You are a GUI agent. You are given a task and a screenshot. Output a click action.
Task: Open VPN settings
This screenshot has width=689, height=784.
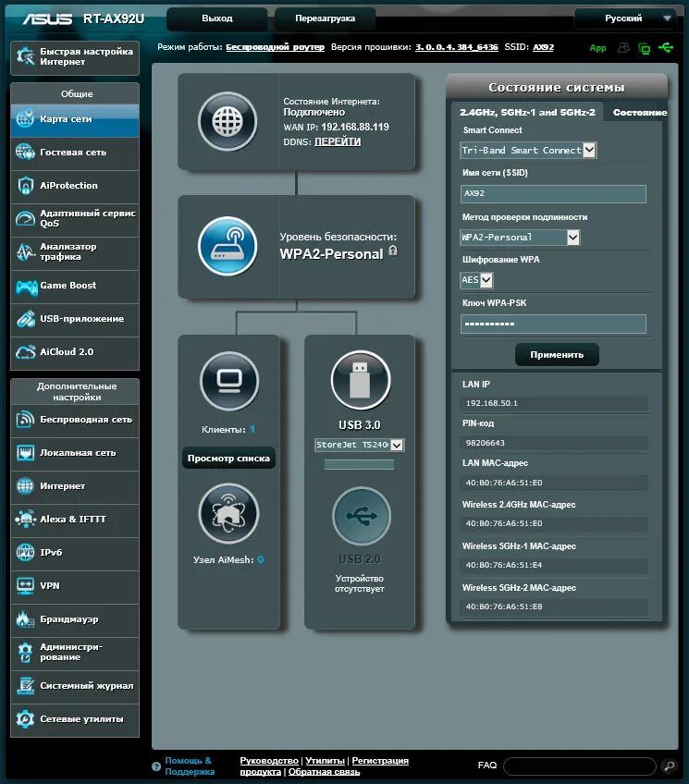(x=75, y=587)
